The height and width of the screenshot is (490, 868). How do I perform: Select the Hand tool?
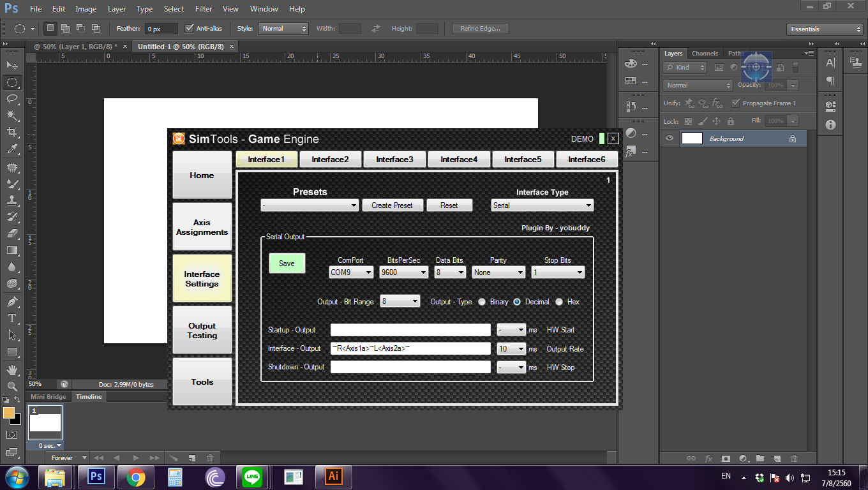click(x=12, y=369)
